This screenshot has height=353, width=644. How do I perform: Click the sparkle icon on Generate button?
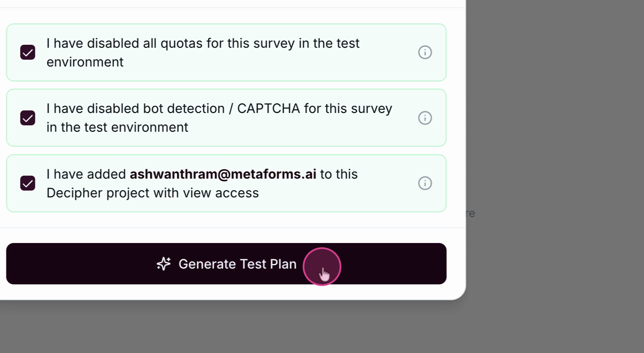[164, 264]
